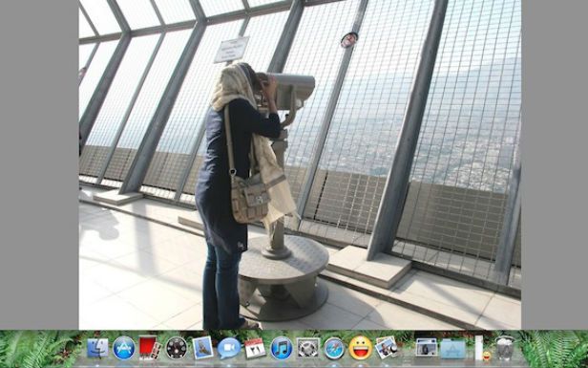The width and height of the screenshot is (588, 368).
Task: Open Finder from the dock
Action: point(97,348)
